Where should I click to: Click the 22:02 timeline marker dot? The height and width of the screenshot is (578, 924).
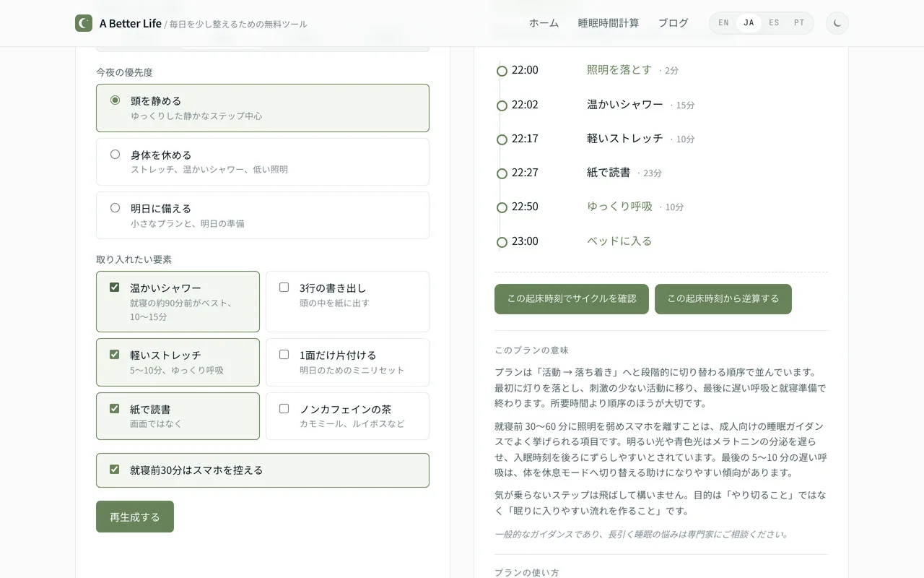point(502,105)
